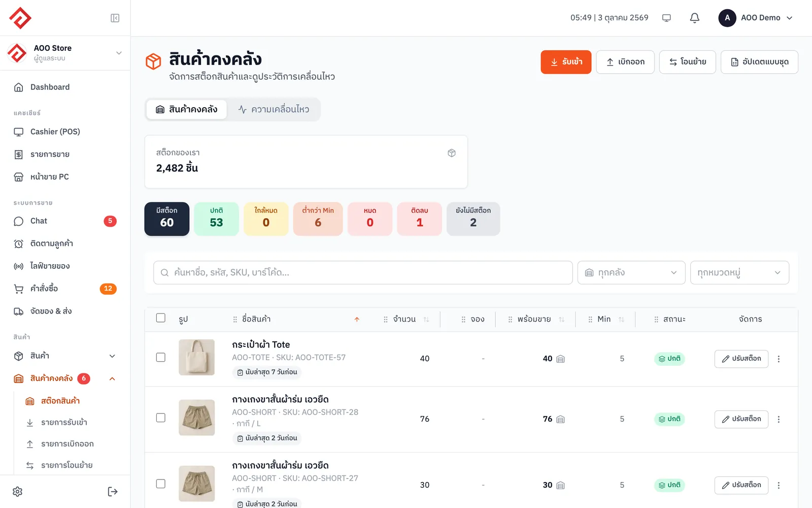Open the ทุกหมวดหมู่ category dropdown
This screenshot has height=508, width=812.
[739, 273]
